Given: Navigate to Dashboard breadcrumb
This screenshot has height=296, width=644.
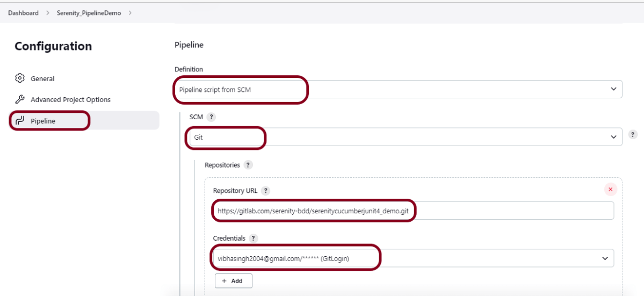Looking at the screenshot, I should pyautogui.click(x=23, y=13).
